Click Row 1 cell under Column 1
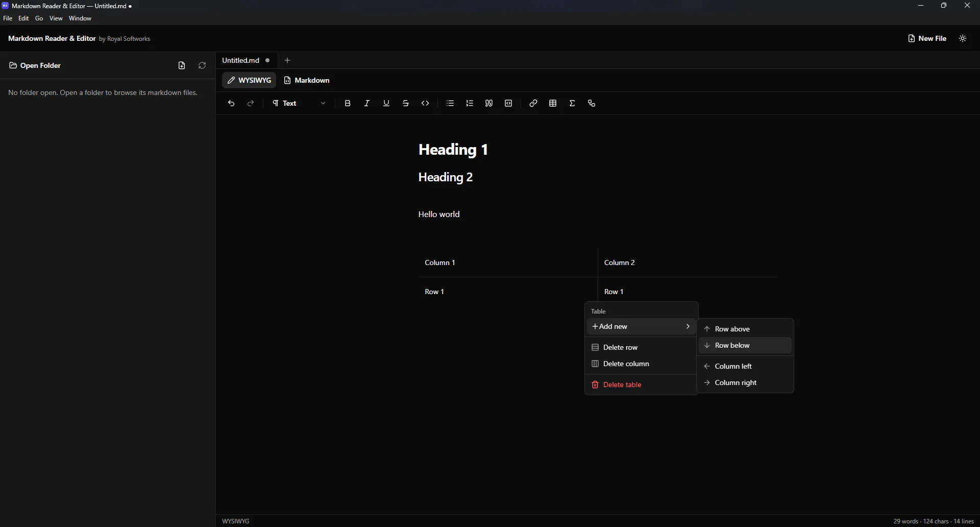 tap(508, 292)
